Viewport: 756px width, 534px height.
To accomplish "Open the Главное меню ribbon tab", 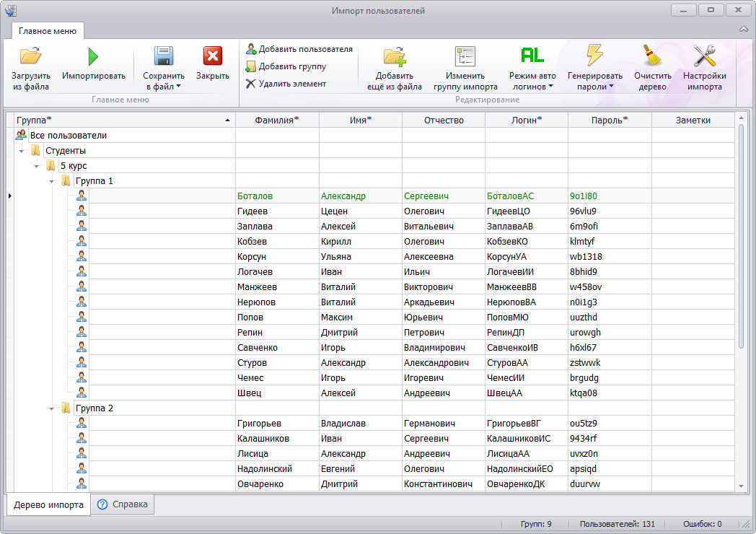I will pyautogui.click(x=48, y=31).
